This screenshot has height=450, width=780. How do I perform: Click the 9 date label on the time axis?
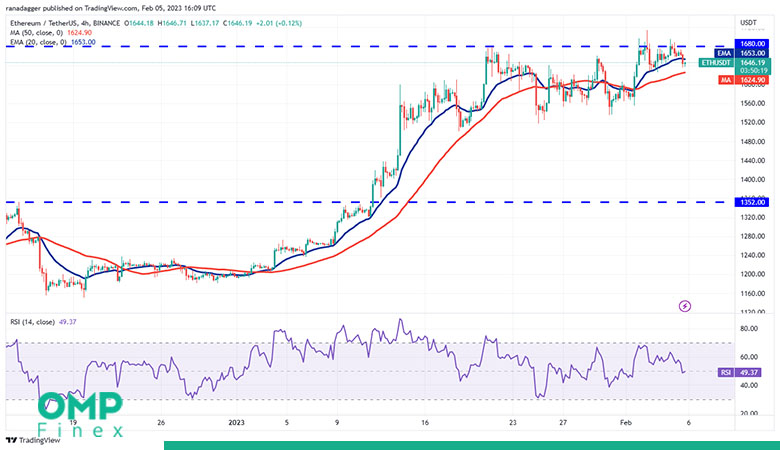coord(337,423)
